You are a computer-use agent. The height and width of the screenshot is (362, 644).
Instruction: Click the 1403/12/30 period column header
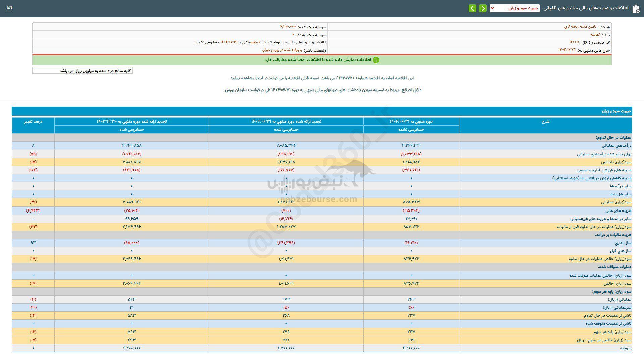click(131, 122)
